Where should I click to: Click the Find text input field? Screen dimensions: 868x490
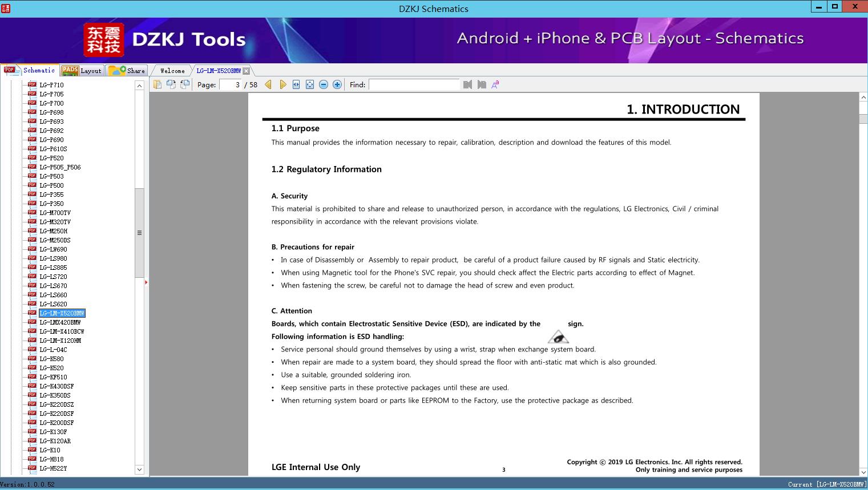click(414, 84)
